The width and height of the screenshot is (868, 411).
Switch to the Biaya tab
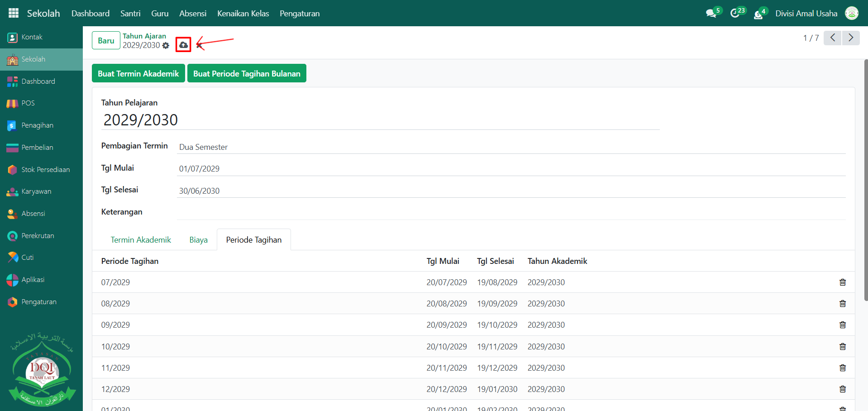coord(198,240)
